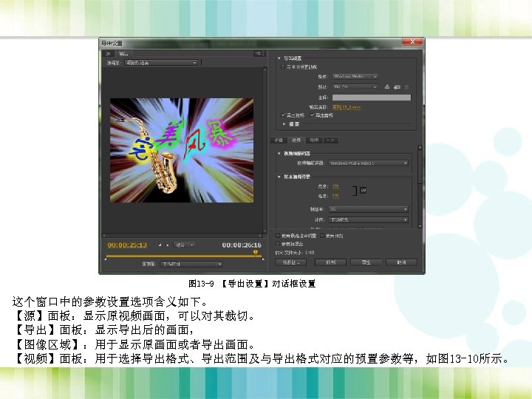The height and width of the screenshot is (399, 532).
Task: Click the orange preview timeline scrub bar
Action: pyautogui.click(x=184, y=256)
